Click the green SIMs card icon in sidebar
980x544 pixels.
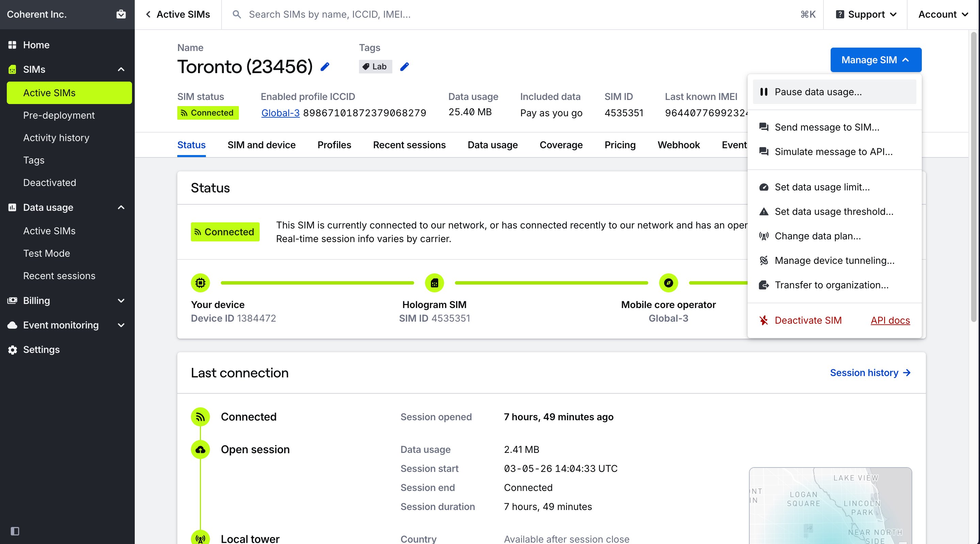(12, 69)
